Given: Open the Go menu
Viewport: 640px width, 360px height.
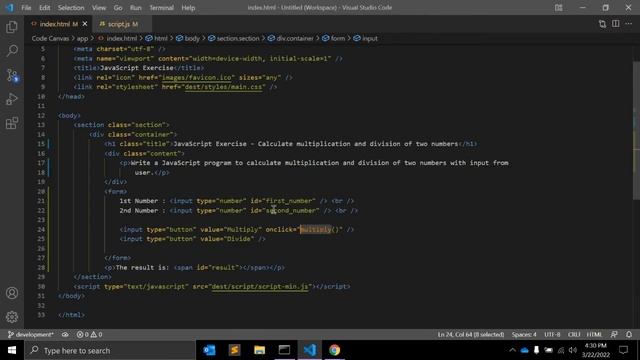Looking at the screenshot, I should click(x=118, y=8).
